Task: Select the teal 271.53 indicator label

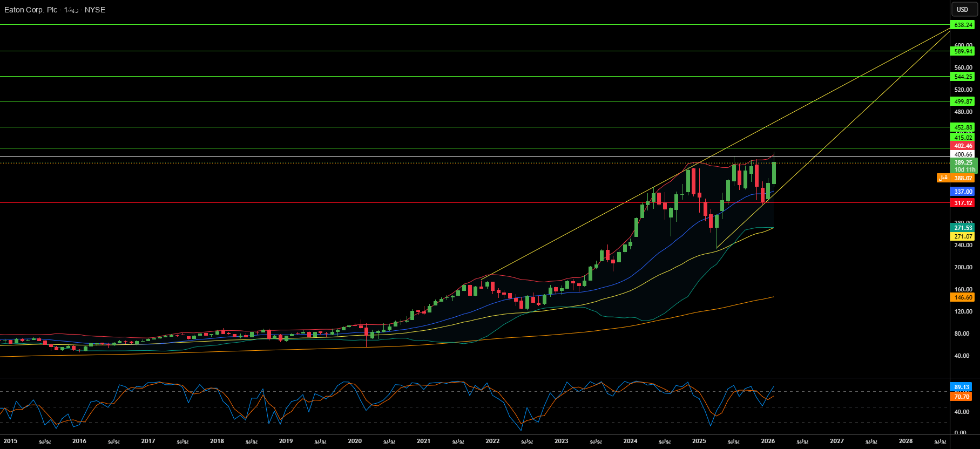Action: (x=963, y=228)
